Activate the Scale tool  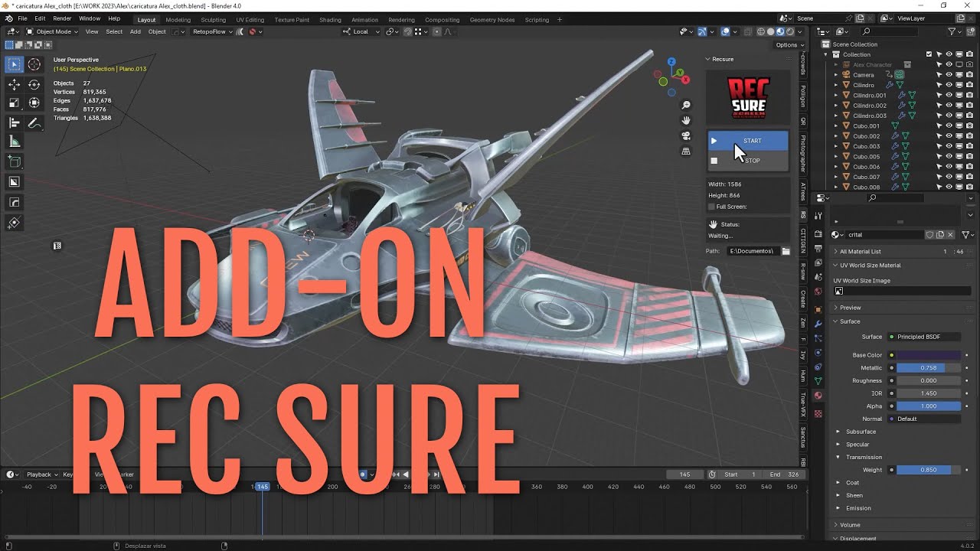pos(15,103)
